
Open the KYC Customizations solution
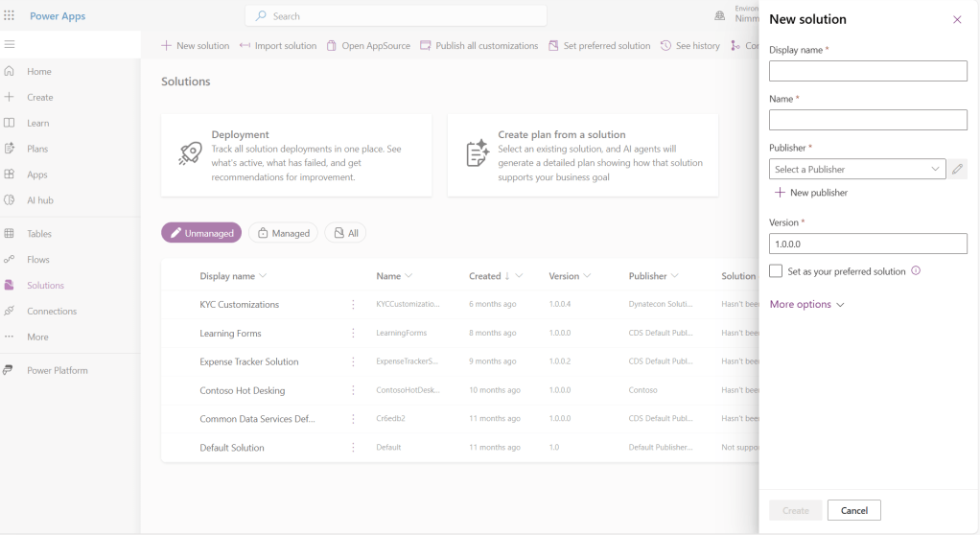tap(240, 304)
